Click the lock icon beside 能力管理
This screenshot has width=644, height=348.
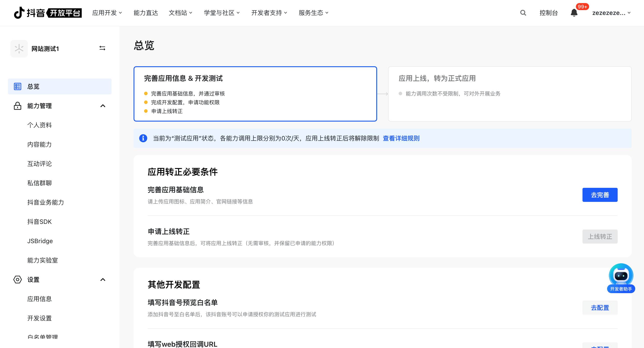click(x=18, y=106)
